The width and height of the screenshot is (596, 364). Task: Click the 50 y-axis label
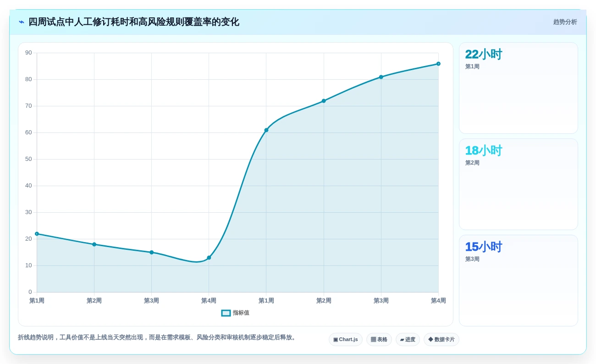(x=28, y=159)
